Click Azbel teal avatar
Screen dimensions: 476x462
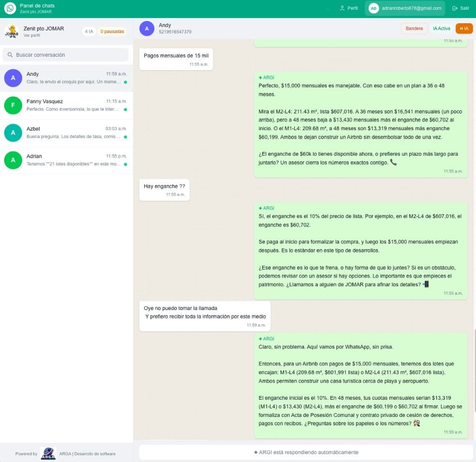pyautogui.click(x=13, y=132)
